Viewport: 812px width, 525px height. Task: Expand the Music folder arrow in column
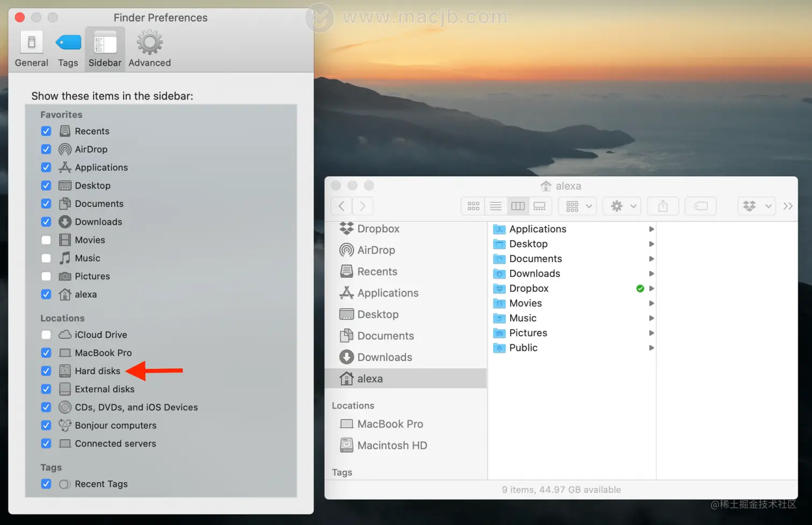pyautogui.click(x=651, y=319)
